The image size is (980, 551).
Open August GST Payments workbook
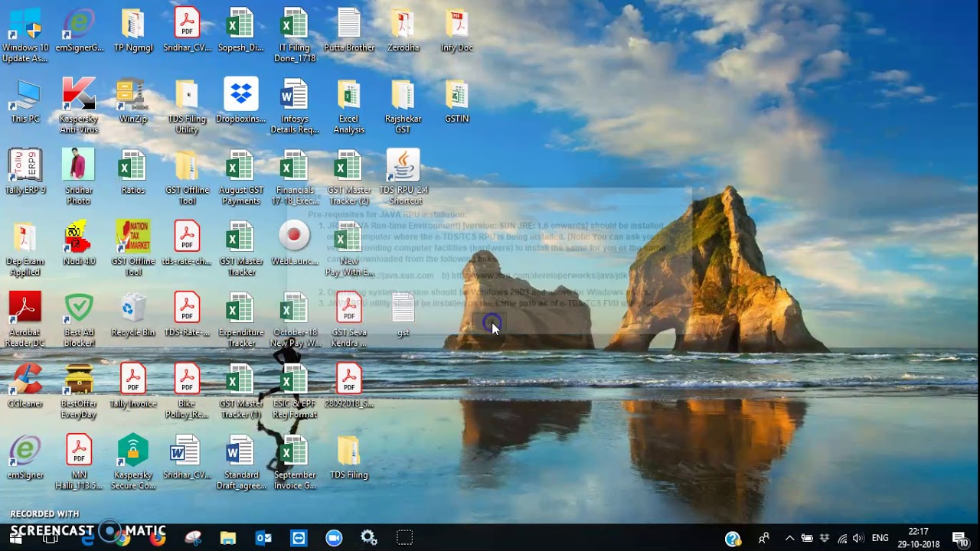point(240,177)
